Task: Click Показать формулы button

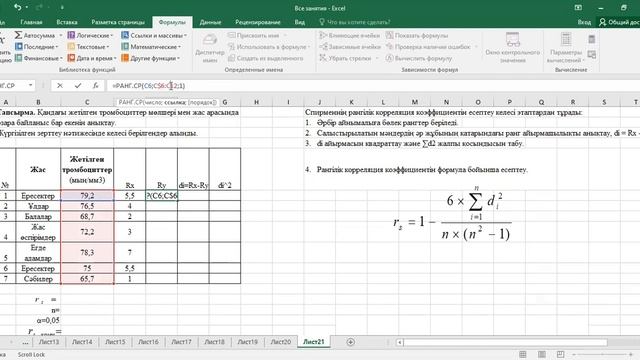Action: 417,36
